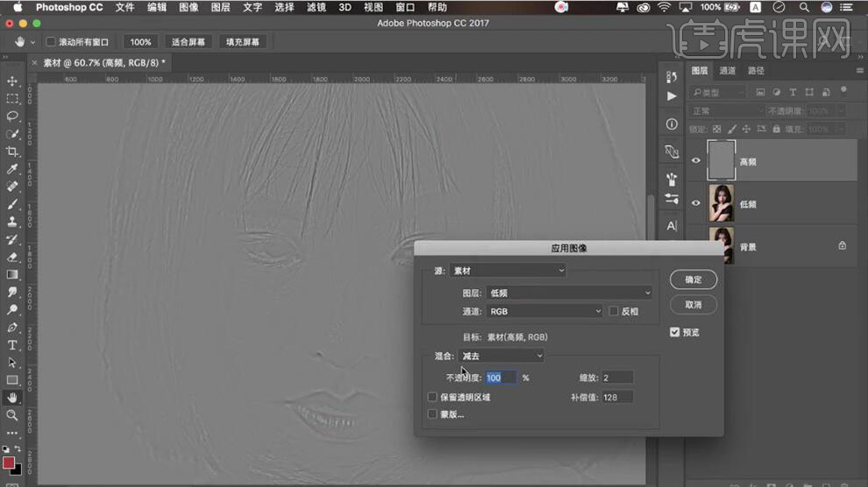Activate the Zoom tool in toolbar
The image size is (868, 487).
[12, 415]
